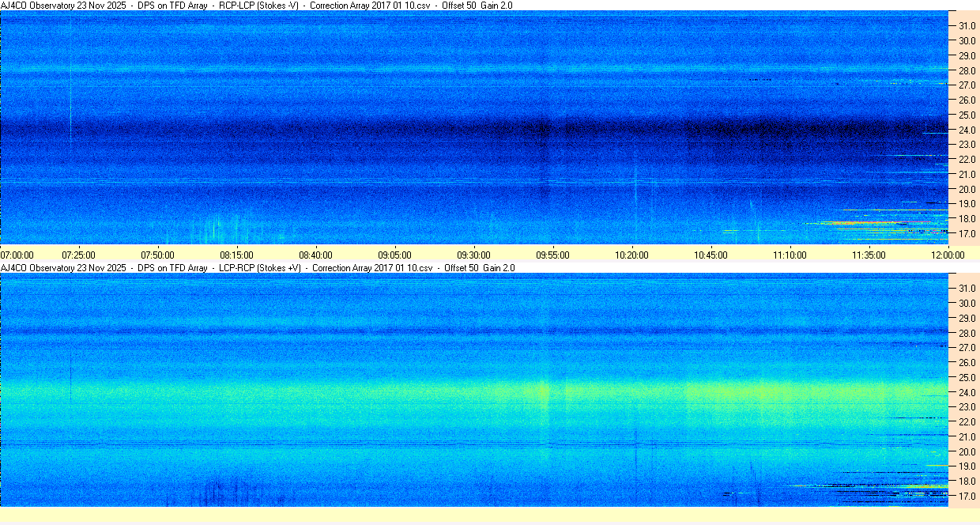
Task: Click 24.0 on the lower Stokes +V frequency axis
Action: tap(967, 392)
